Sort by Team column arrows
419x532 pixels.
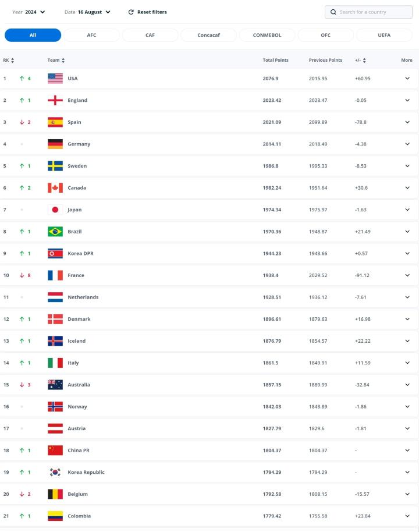63,61
